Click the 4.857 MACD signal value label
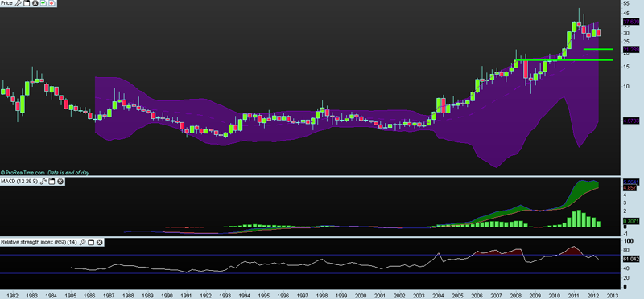The width and height of the screenshot is (644, 299). click(x=630, y=188)
